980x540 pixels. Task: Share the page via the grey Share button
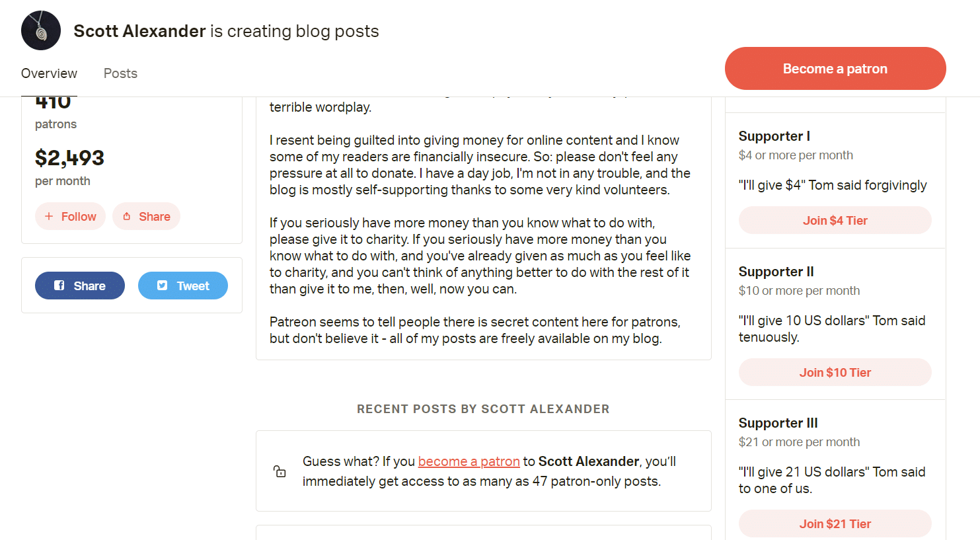pyautogui.click(x=146, y=215)
